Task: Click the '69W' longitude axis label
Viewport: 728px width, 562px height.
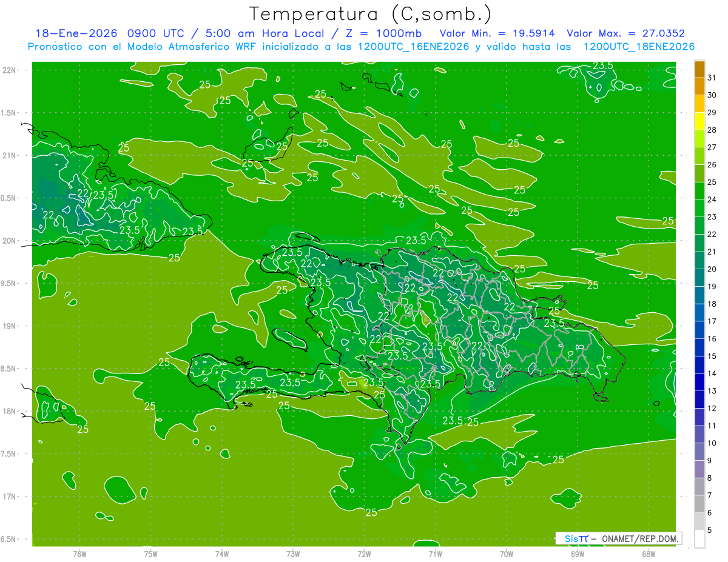Action: [x=578, y=554]
